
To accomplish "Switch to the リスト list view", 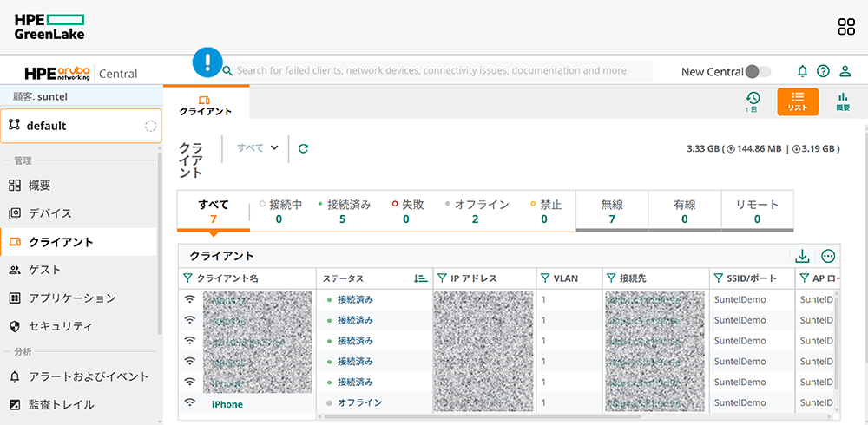I will click(798, 101).
